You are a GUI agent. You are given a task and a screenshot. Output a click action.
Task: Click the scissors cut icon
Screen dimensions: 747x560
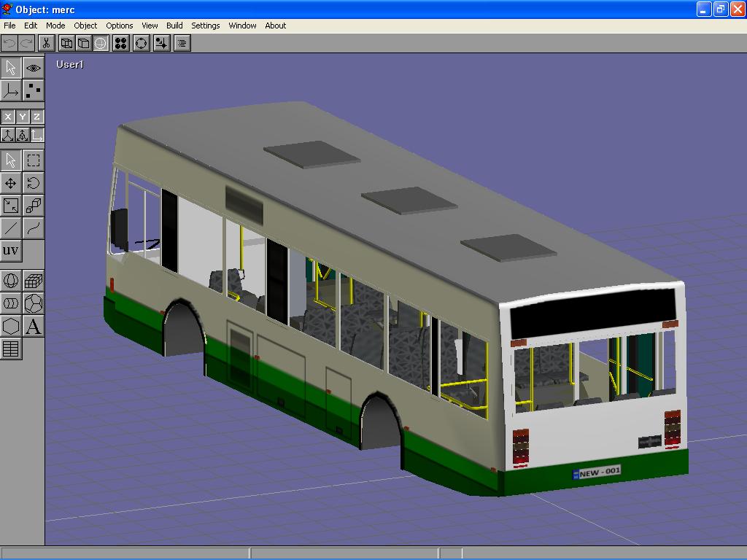[x=46, y=42]
